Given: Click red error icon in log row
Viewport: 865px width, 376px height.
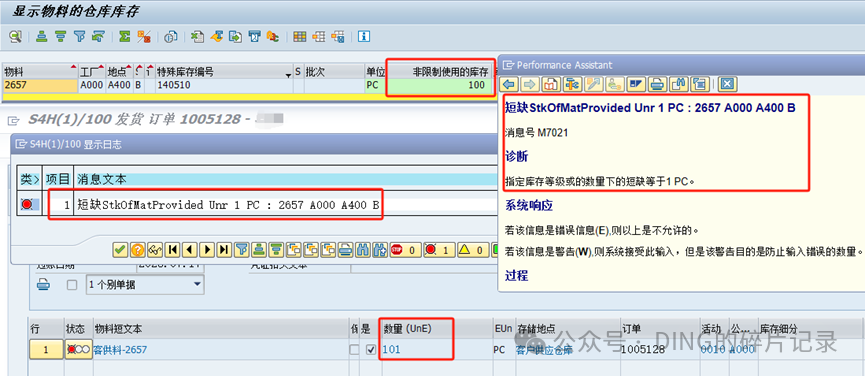Looking at the screenshot, I should pos(27,205).
